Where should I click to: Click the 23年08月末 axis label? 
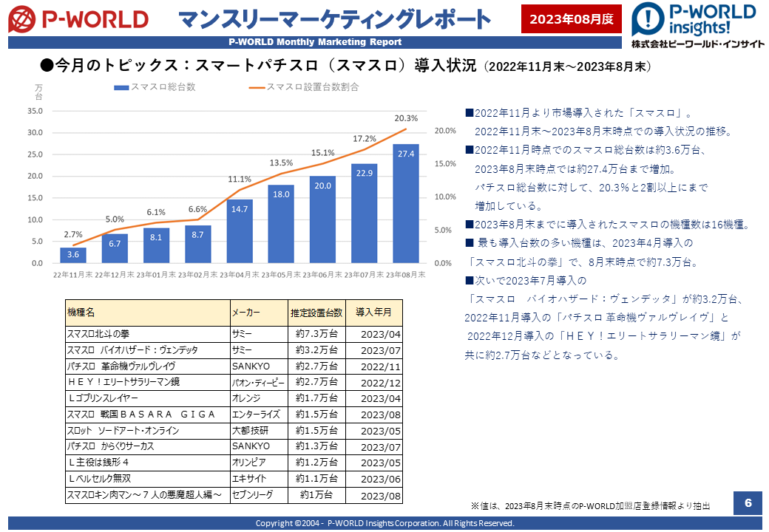click(406, 275)
